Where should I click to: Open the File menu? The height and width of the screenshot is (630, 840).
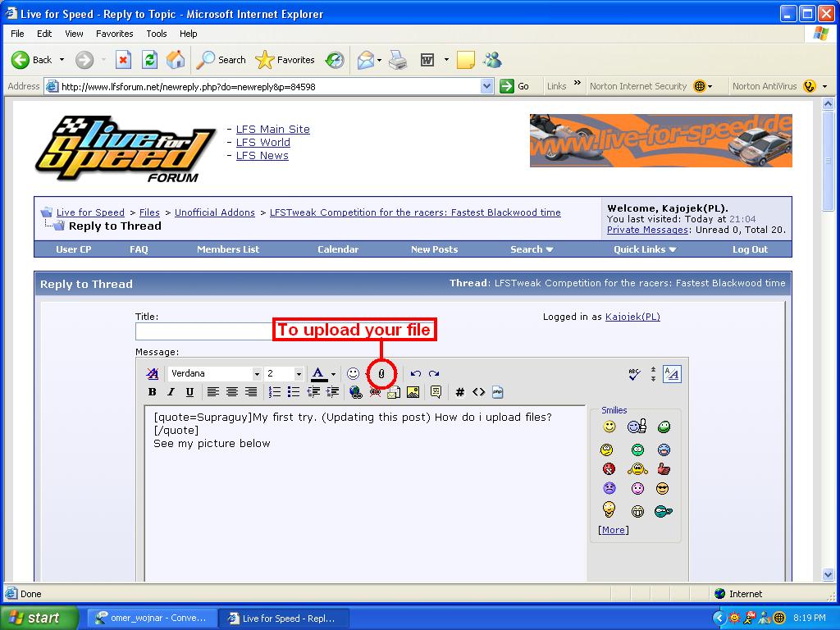pyautogui.click(x=17, y=33)
